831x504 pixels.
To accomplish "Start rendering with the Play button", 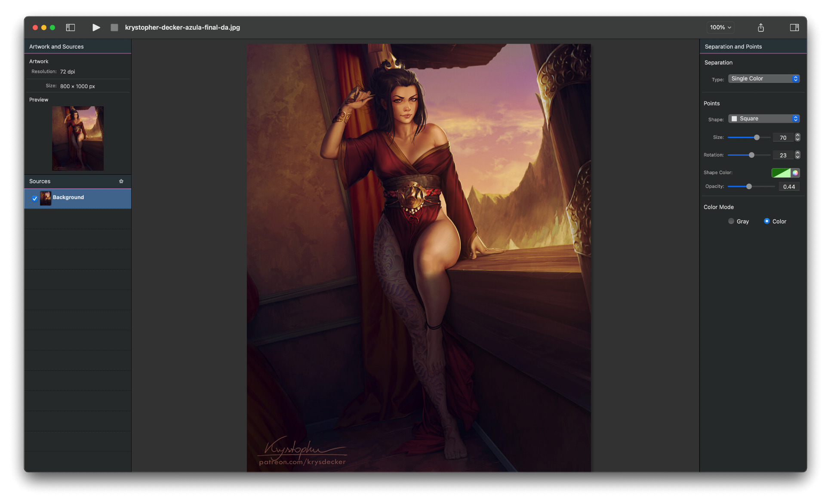I will click(x=96, y=28).
